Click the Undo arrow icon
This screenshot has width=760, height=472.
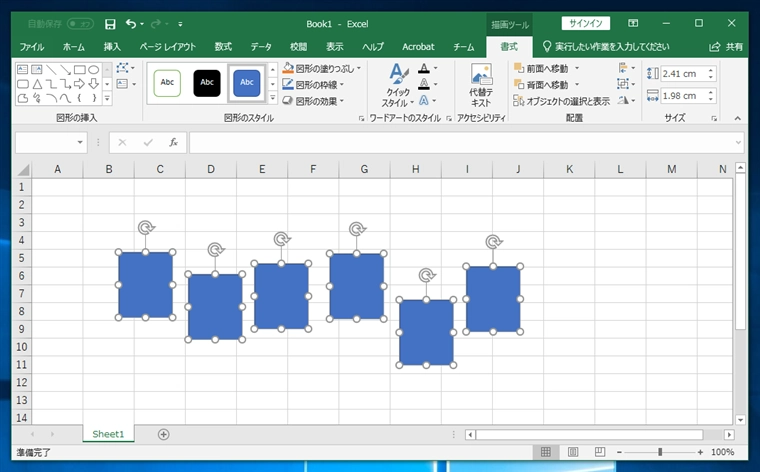[131, 23]
